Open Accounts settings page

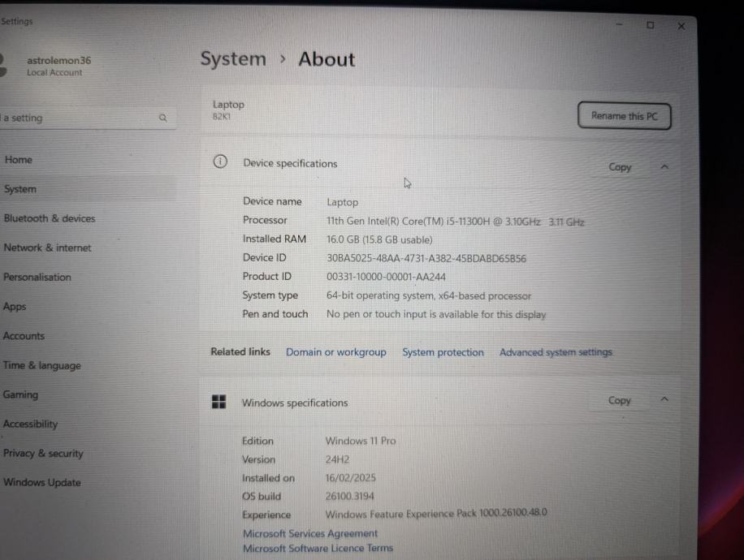point(24,336)
